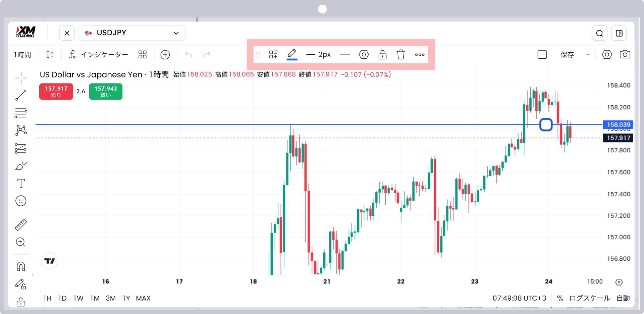Toggle the right side panel

click(619, 33)
